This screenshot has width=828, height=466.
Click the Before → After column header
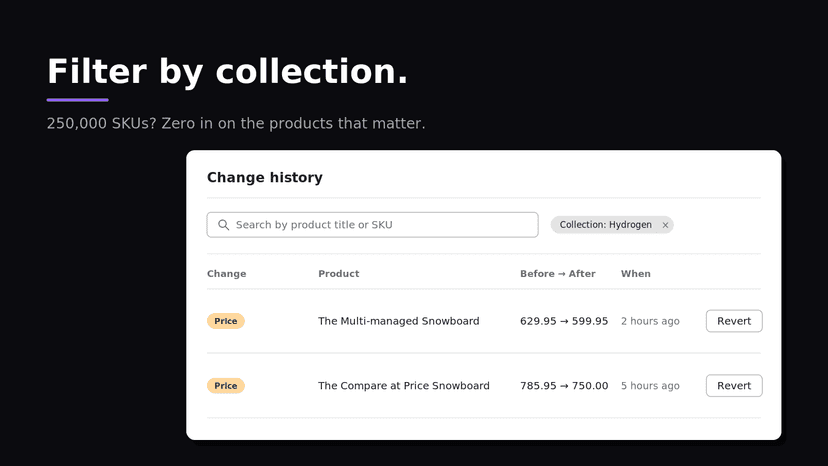[x=558, y=274]
